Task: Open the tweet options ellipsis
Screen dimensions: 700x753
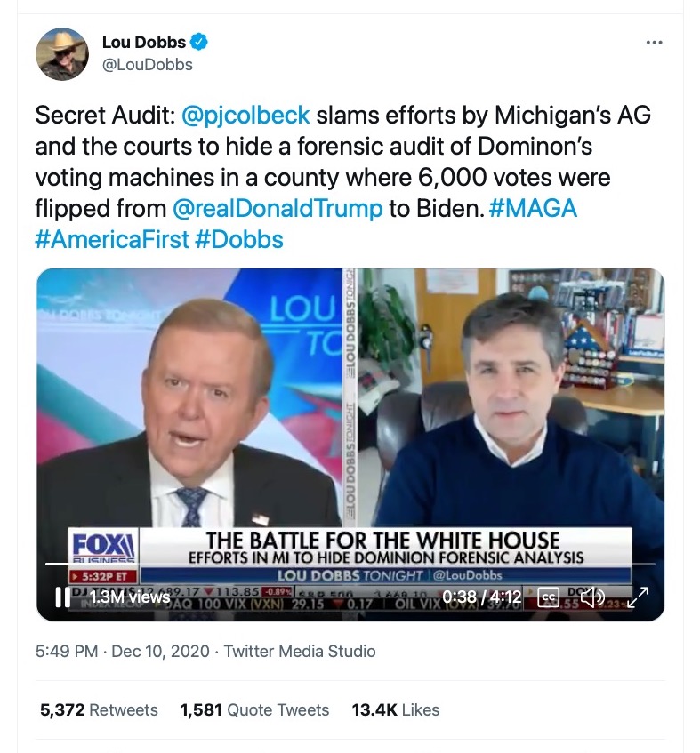Action: pos(654,42)
